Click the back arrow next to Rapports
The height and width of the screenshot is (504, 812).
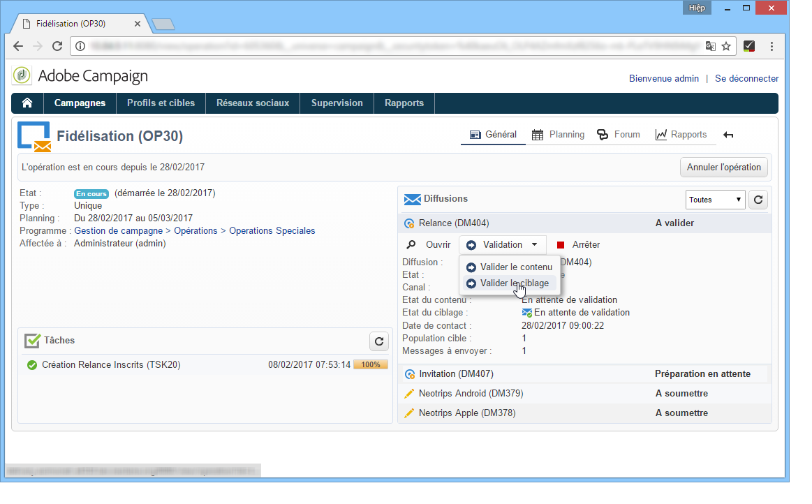tap(728, 135)
